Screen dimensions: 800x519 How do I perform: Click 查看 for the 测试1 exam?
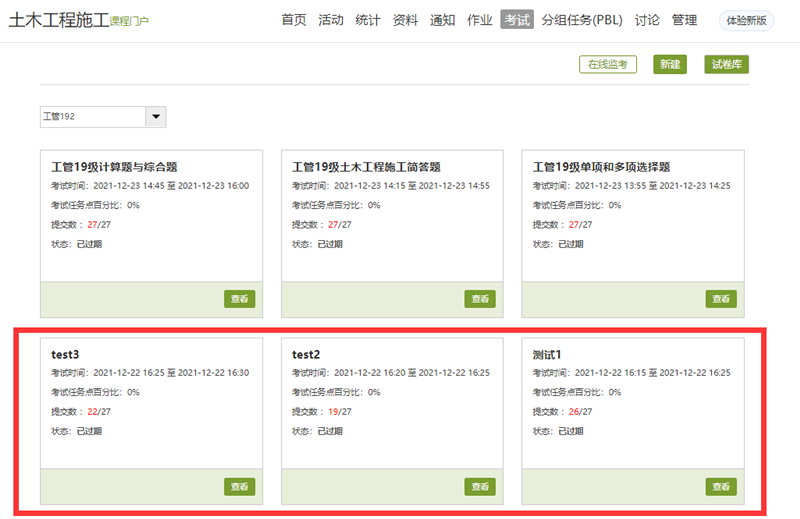720,487
